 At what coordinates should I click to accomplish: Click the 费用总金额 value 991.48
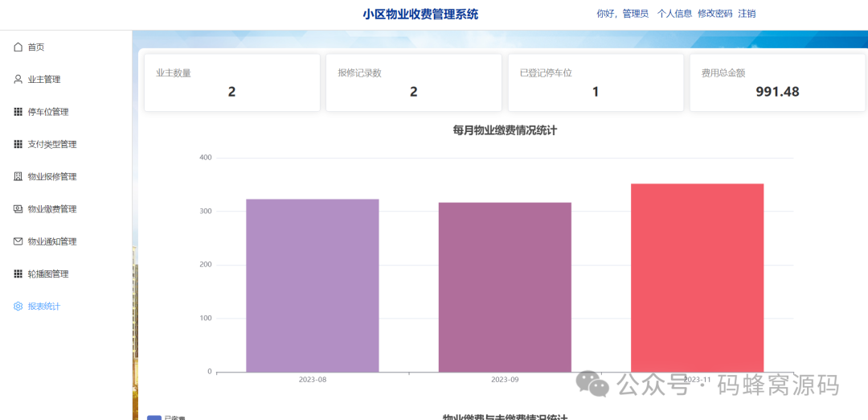pyautogui.click(x=777, y=92)
